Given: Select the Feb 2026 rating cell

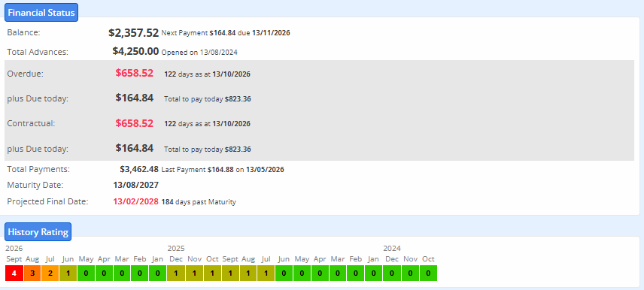Looking at the screenshot, I should [x=140, y=273].
